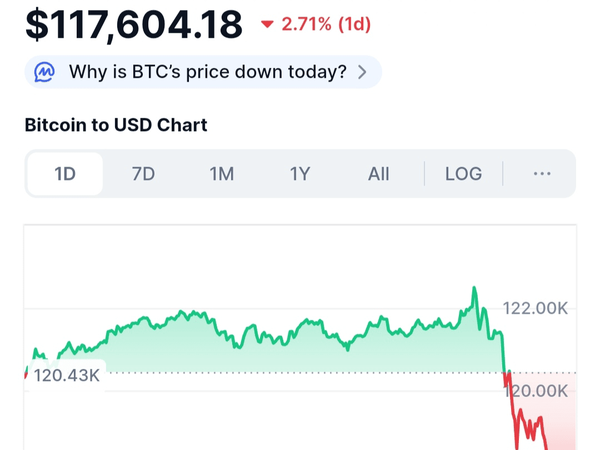Screen dimensions: 600x450
Task: Select the 1D chart range tab
Action: tap(65, 174)
